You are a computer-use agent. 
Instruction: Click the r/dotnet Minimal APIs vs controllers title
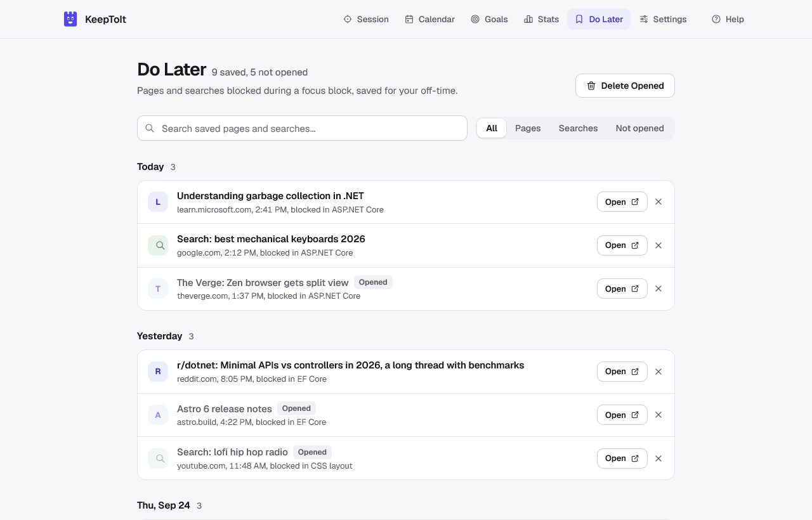pos(350,365)
